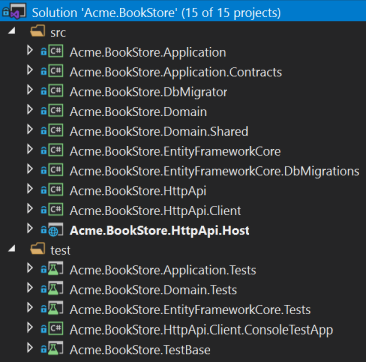Expand Acme.BookStore.Application.Tests project
The image size is (366, 362).
(30, 267)
